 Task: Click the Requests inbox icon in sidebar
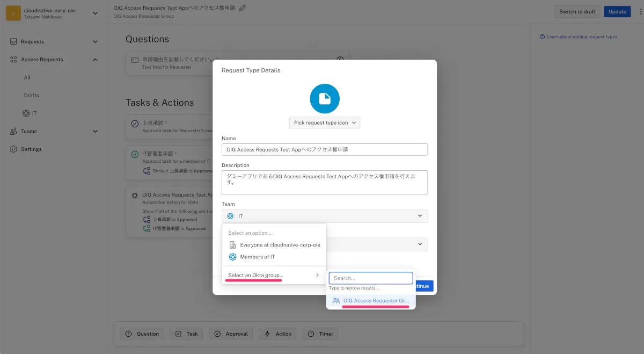[13, 42]
